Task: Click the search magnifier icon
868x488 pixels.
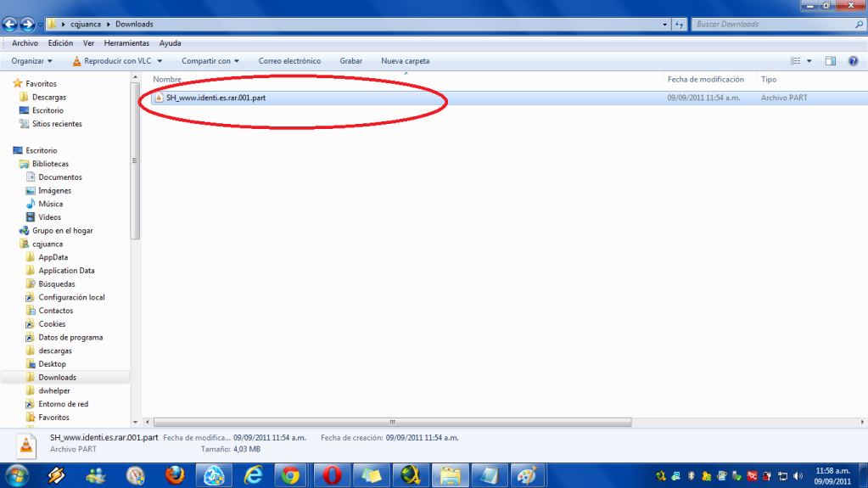Action: [860, 25]
